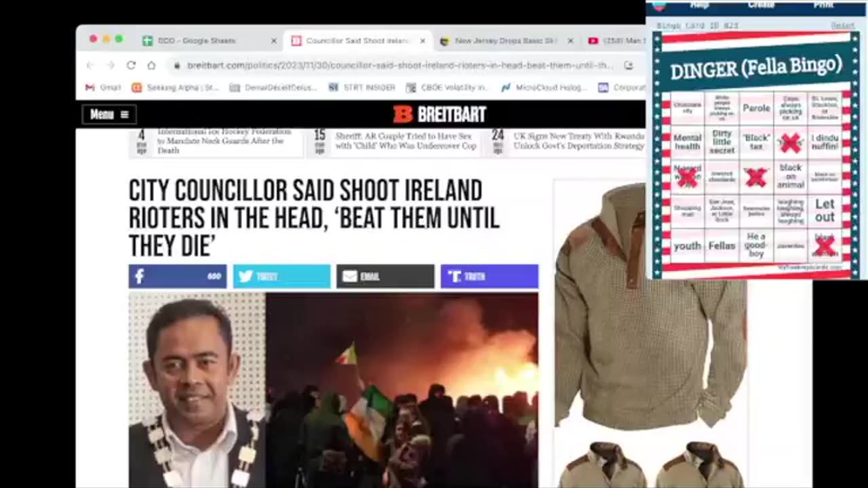This screenshot has height=488, width=868.
Task: Close the New Jersey Drops tab
Action: click(570, 41)
